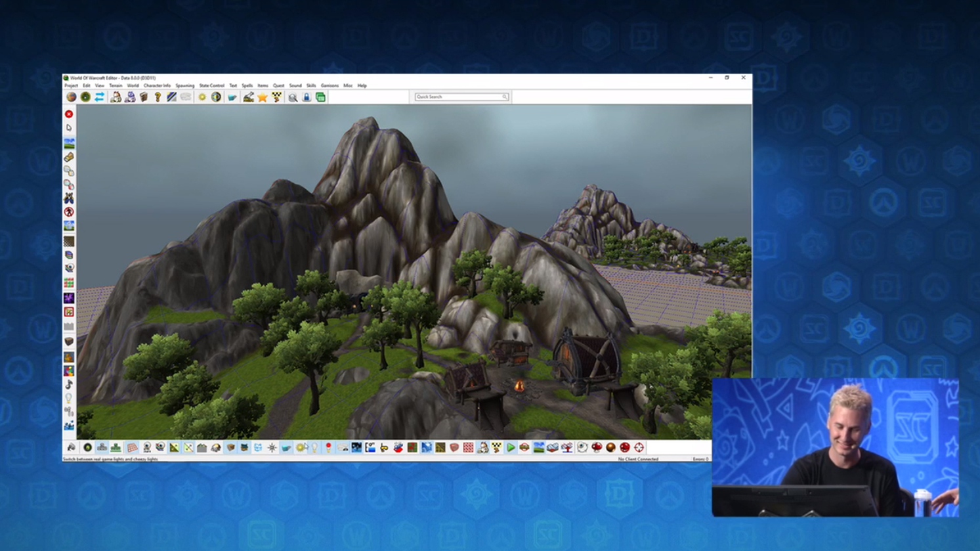This screenshot has width=980, height=551.
Task: Click the yellow sun icon in top toolbar
Action: [202, 97]
